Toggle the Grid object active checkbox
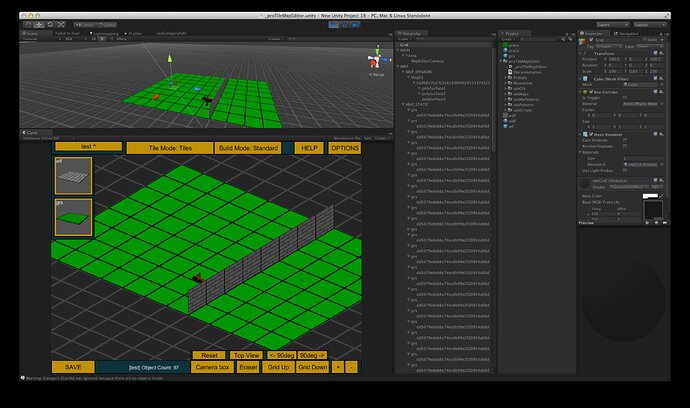This screenshot has width=690, height=408. pos(591,40)
